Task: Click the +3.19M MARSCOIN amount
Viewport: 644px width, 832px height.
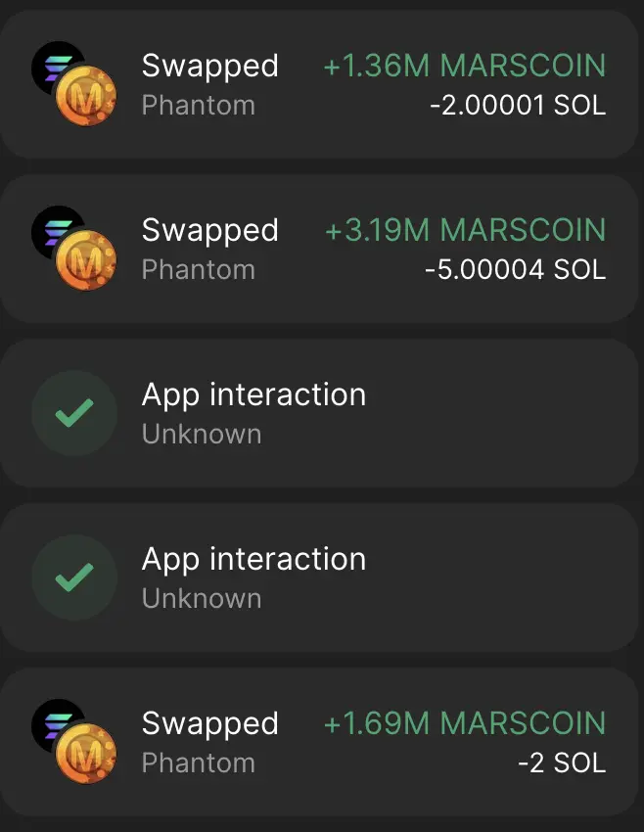Action: coord(465,230)
